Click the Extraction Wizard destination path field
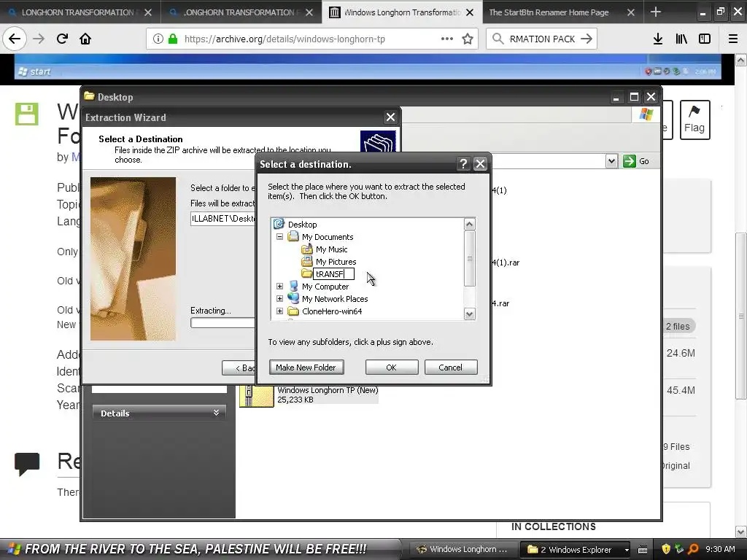The image size is (747, 560). pyautogui.click(x=223, y=219)
